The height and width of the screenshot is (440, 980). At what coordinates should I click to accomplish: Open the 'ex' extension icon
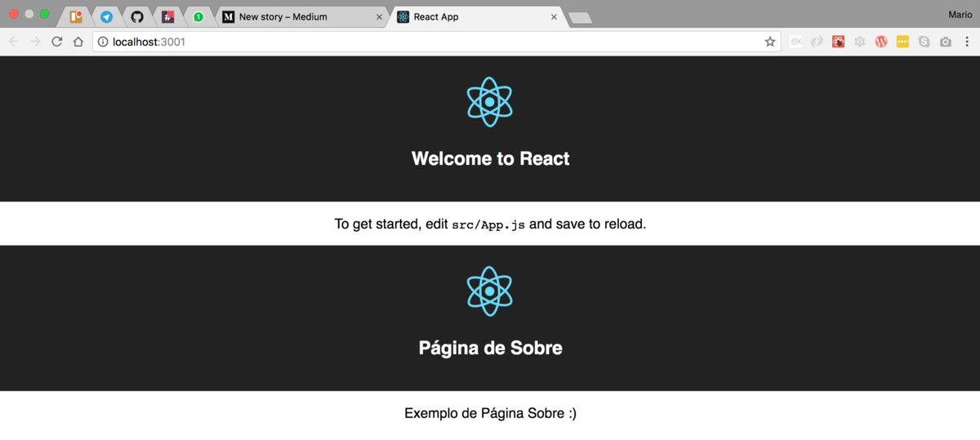point(795,42)
